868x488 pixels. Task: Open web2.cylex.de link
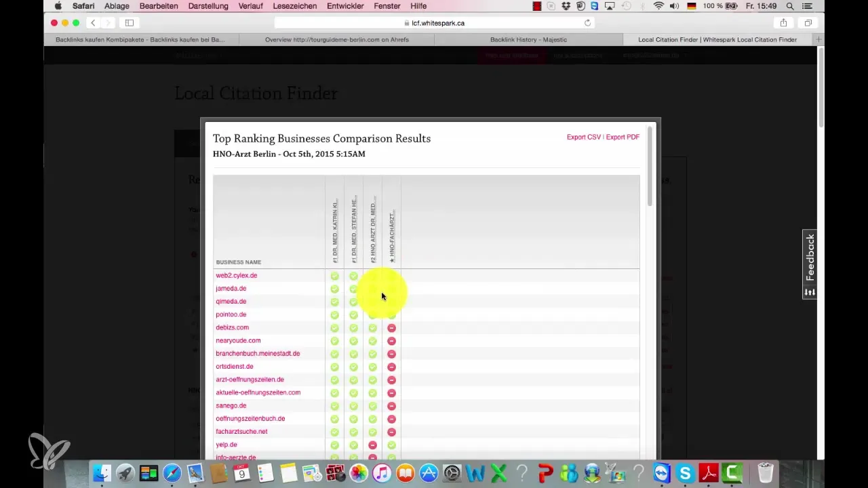(236, 275)
